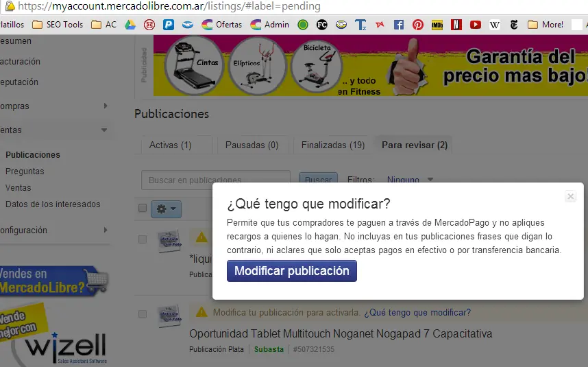Open the Pinterest bookmark
This screenshot has height=367, width=588.
(418, 25)
